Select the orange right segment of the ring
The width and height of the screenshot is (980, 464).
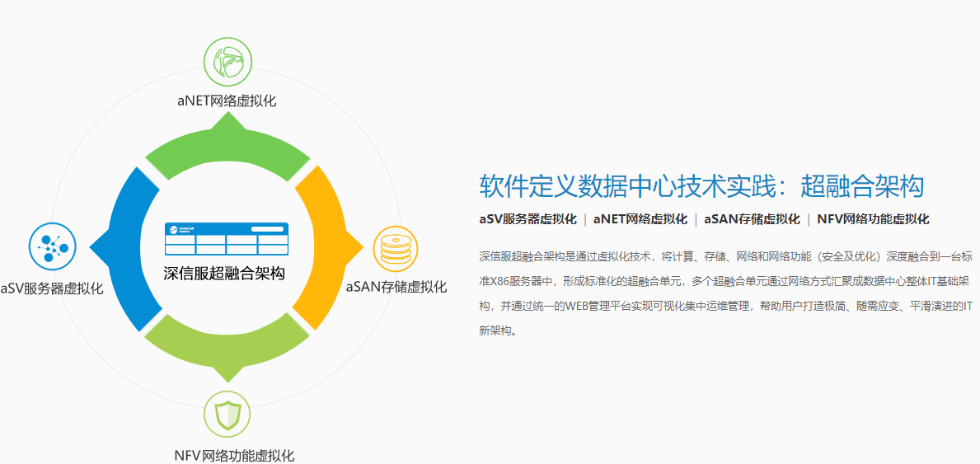pos(326,247)
